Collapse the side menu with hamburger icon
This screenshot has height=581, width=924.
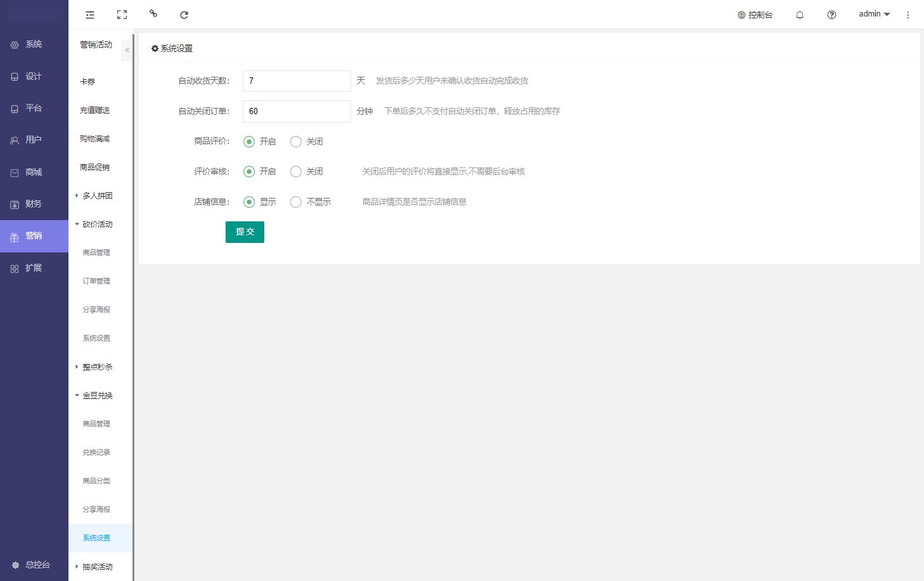pos(90,15)
